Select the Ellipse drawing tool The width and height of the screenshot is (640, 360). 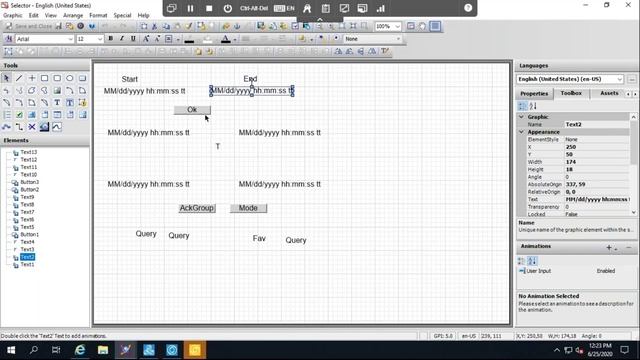click(x=70, y=78)
